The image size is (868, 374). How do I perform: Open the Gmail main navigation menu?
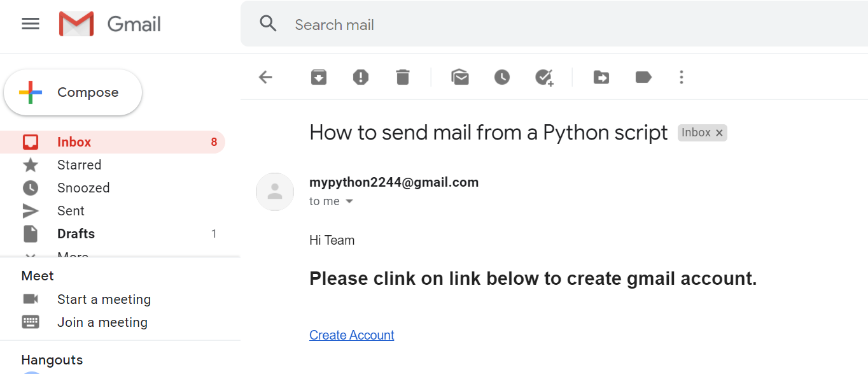(30, 24)
